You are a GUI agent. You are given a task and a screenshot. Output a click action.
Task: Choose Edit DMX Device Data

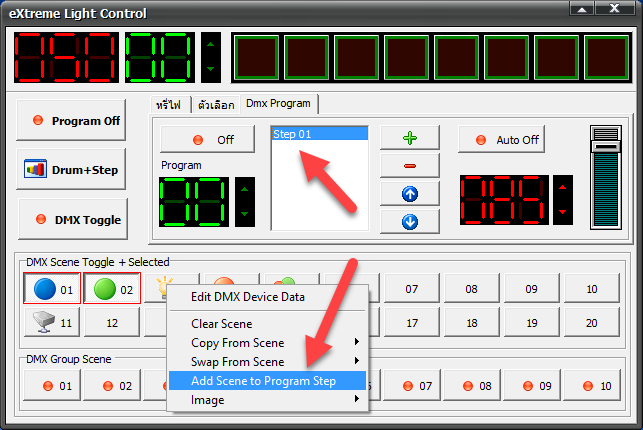[x=267, y=297]
